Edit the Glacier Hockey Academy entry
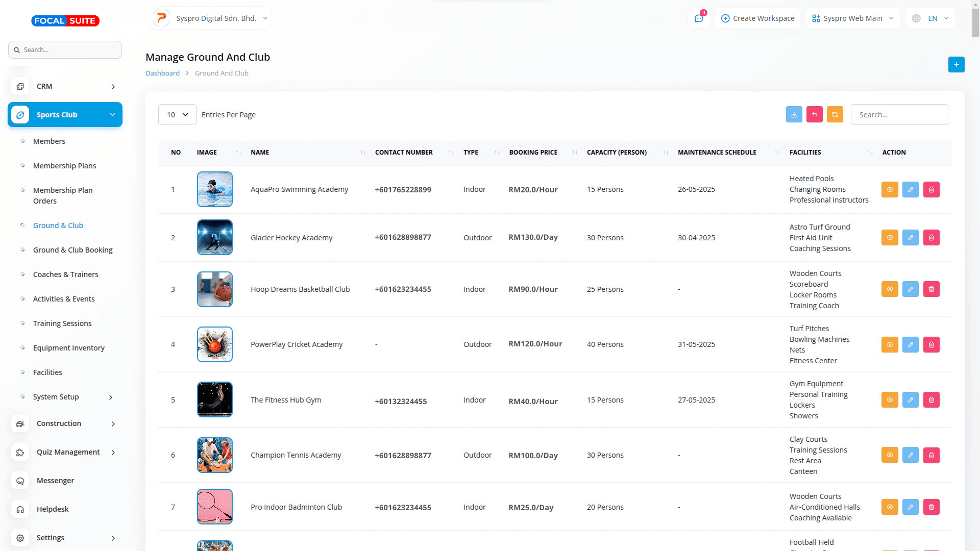 click(910, 238)
